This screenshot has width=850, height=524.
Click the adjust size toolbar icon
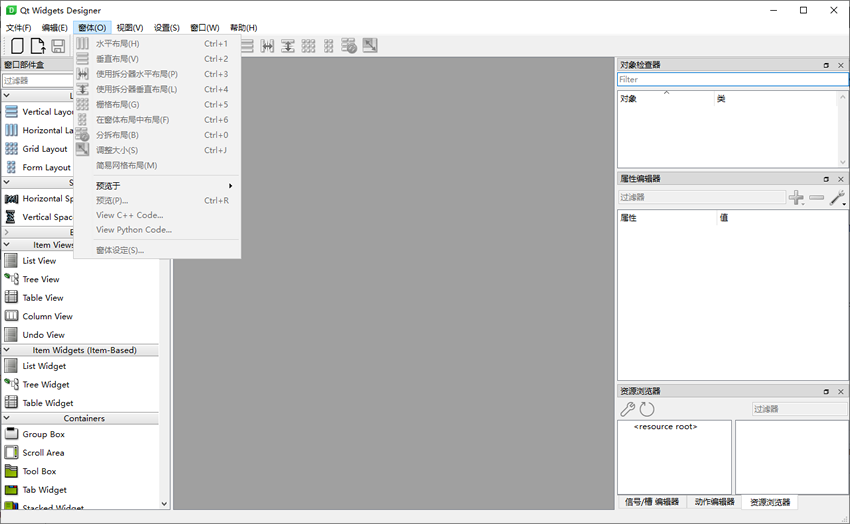[370, 46]
